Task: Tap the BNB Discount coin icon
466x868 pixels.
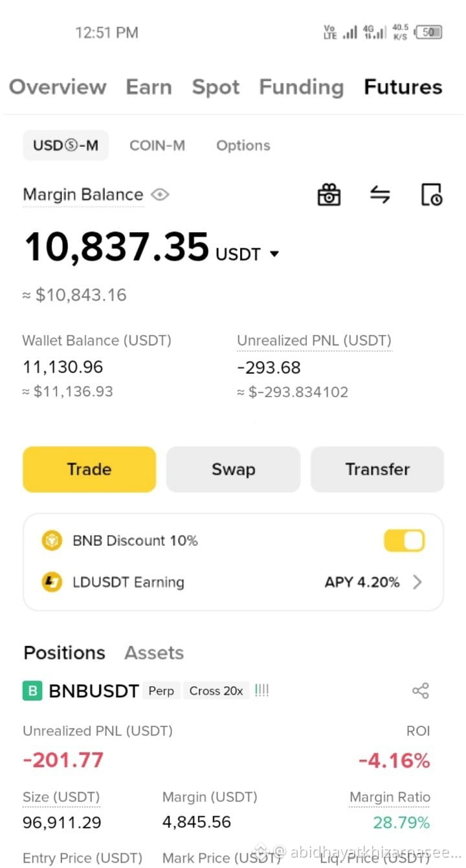Action: pos(52,540)
